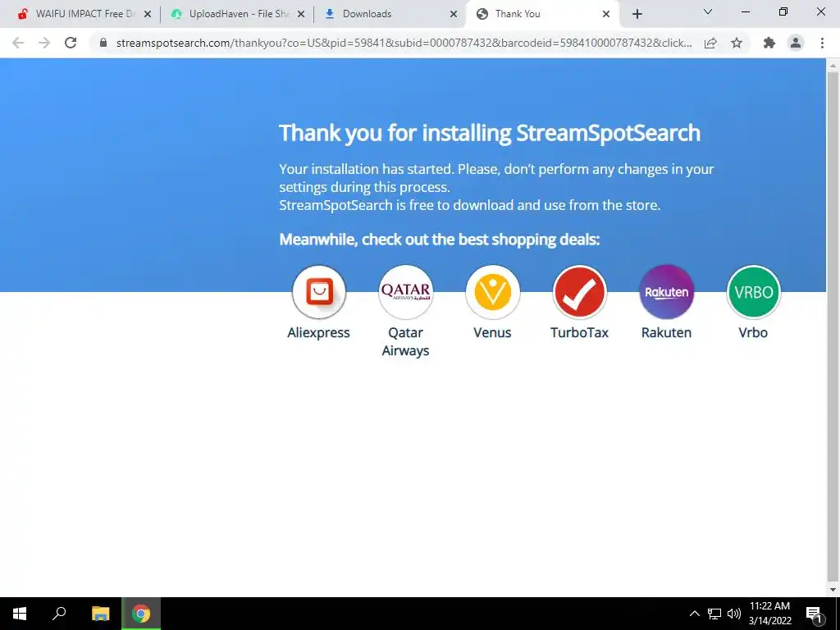Open Windows taskbar search
Viewport: 840px width, 630px height.
(59, 614)
